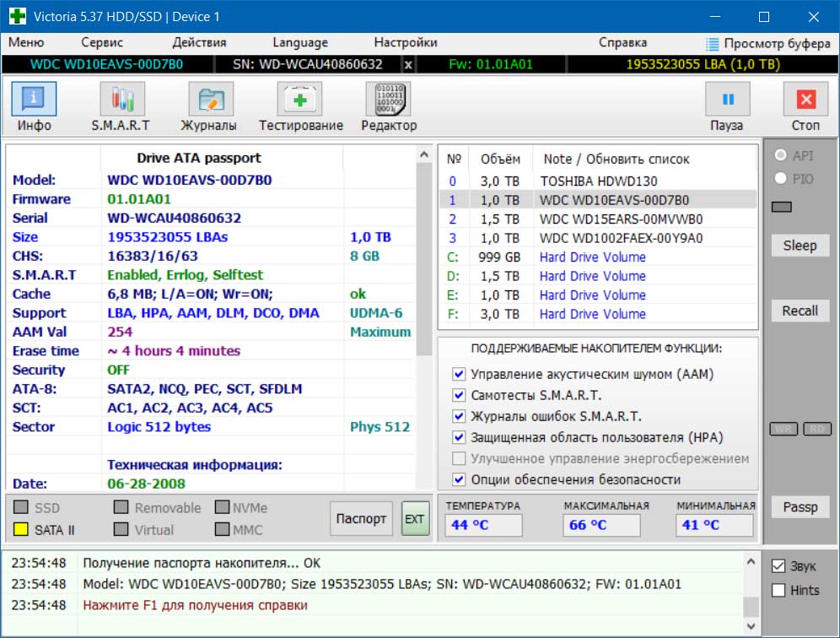Click the gray SSD indicator box
Screen dimensions: 840x638
coord(20,507)
